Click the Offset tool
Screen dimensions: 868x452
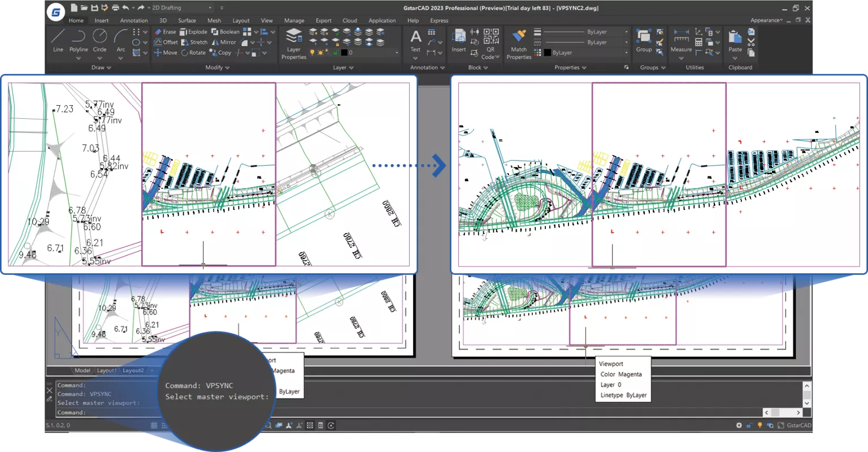pyautogui.click(x=166, y=42)
